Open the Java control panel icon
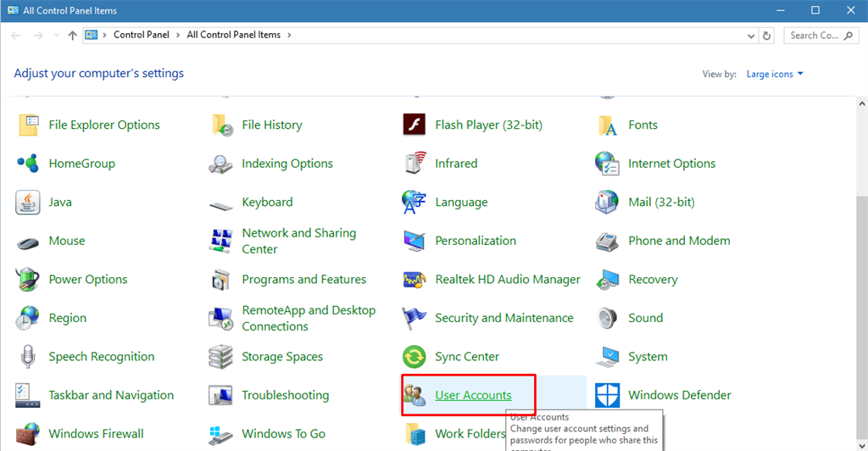 click(x=28, y=203)
